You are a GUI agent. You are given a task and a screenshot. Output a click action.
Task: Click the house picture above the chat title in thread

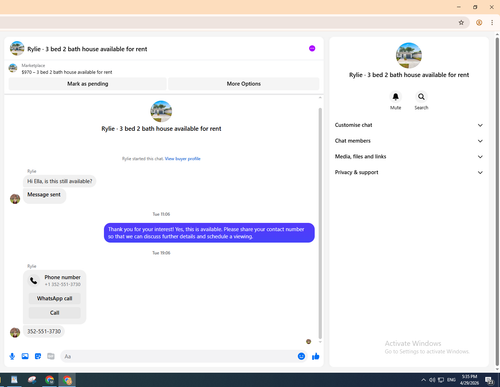pyautogui.click(x=161, y=111)
